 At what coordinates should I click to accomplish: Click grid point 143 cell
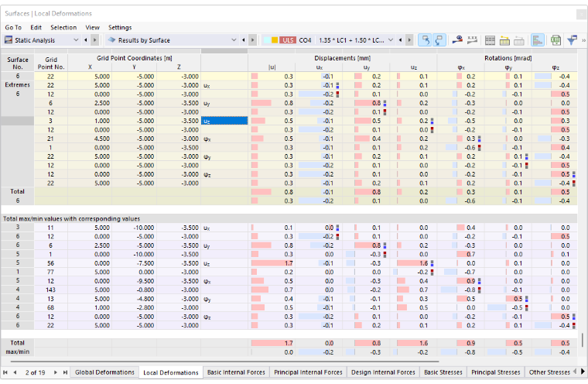(x=50, y=290)
